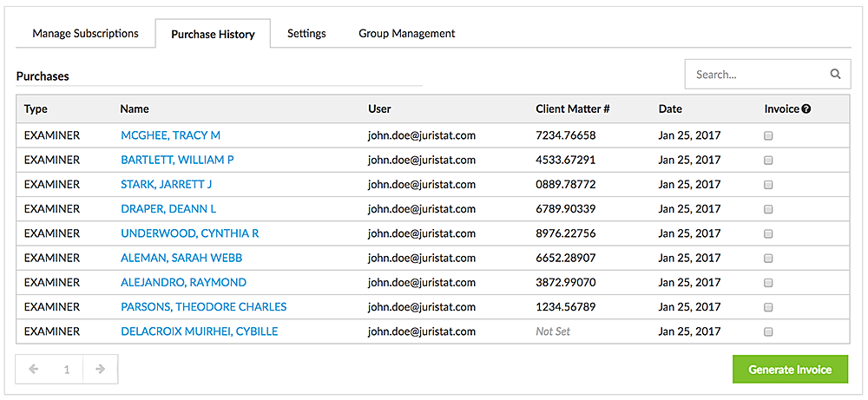Go to previous page arrow
Viewport: 868px width, 400px height.
click(33, 369)
